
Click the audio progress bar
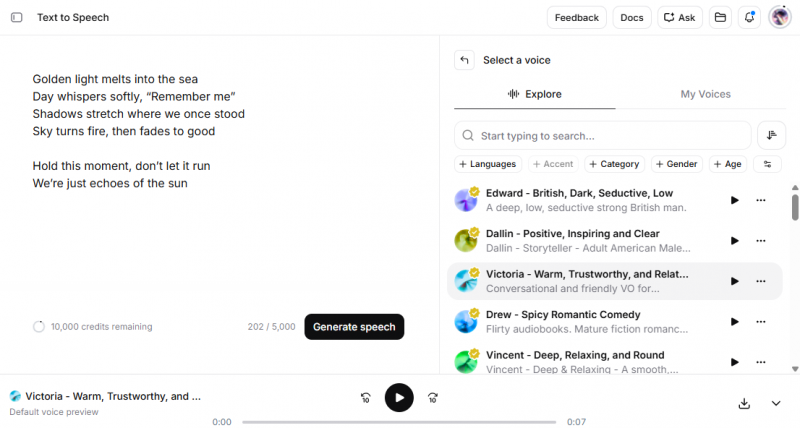[400, 422]
